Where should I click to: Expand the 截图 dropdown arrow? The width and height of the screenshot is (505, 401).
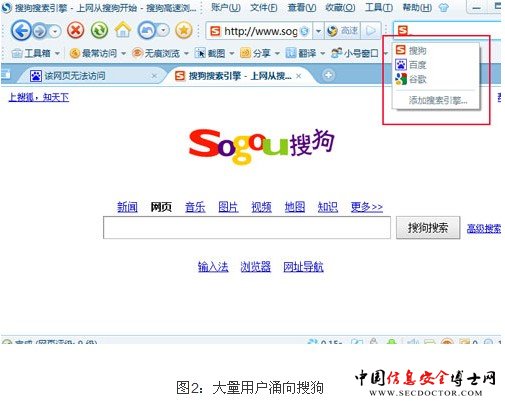point(232,53)
